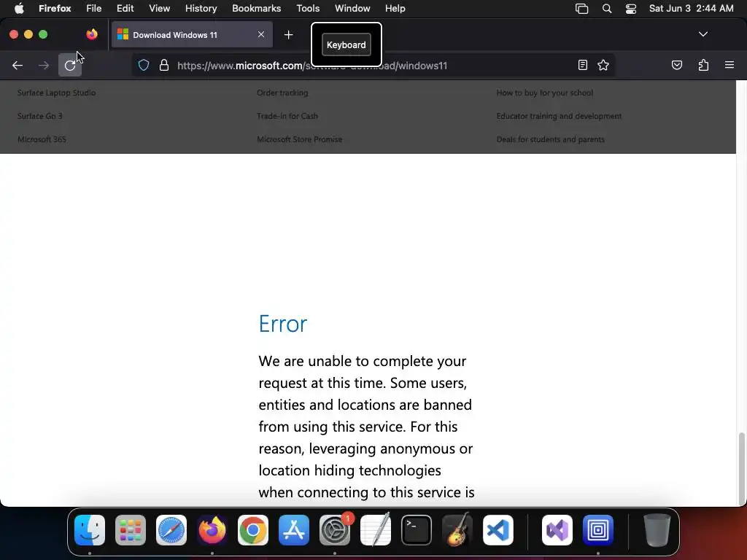The height and width of the screenshot is (560, 747).
Task: Open Microsoft Store Promise link
Action: [300, 139]
